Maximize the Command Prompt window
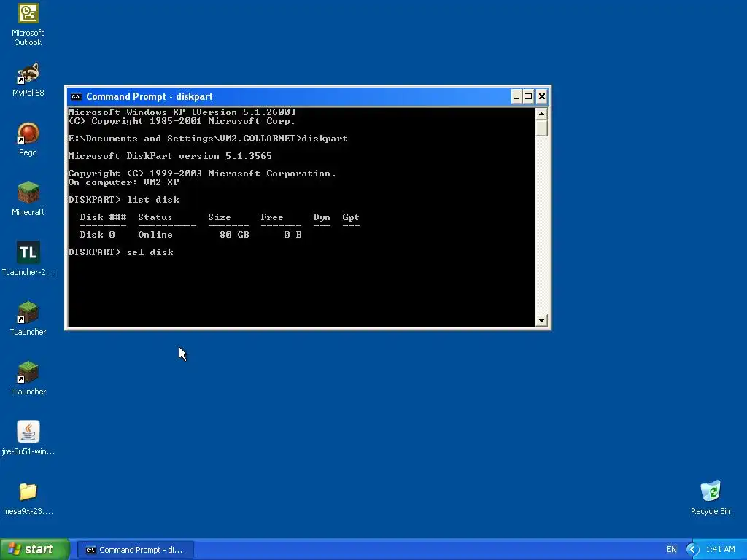Viewport: 747px width, 560px height. 528,97
